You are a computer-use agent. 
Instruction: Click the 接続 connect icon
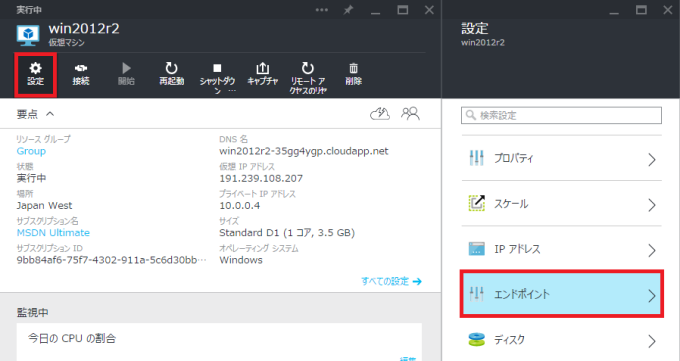pos(81,68)
